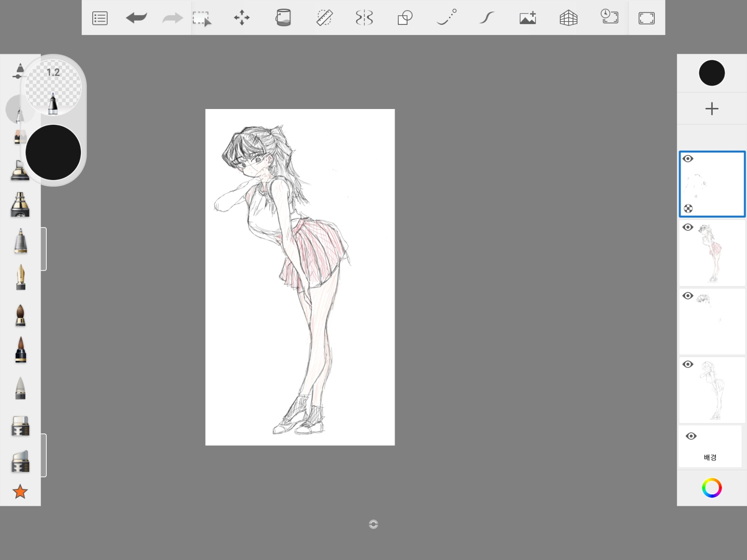Open the brush library star icon
This screenshot has width=747, height=560.
tap(20, 492)
